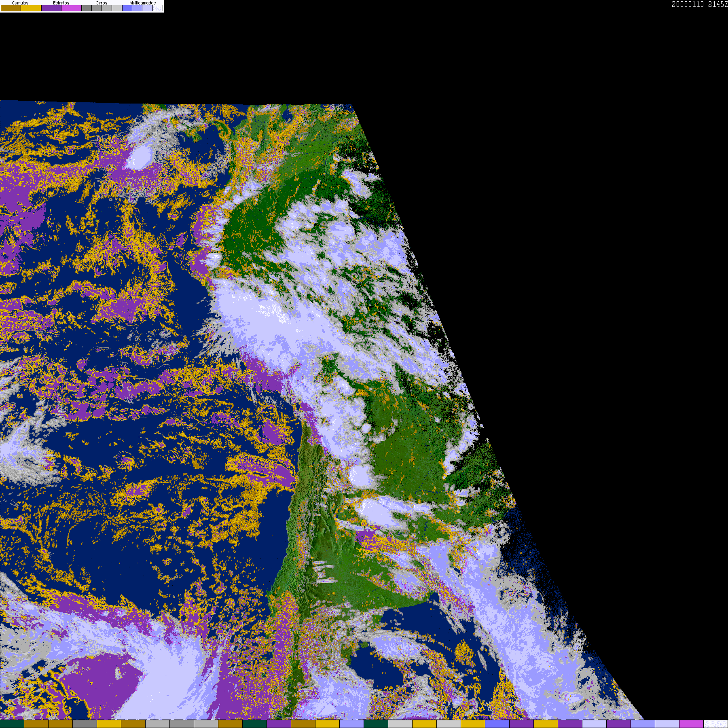The image size is (728, 728).
Task: Select the middle blue Multicamadas swatch
Action: point(137,8)
